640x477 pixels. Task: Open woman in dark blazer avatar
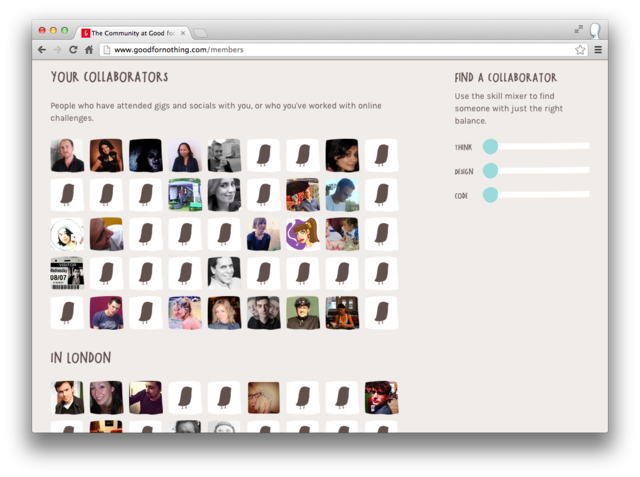coord(185,155)
